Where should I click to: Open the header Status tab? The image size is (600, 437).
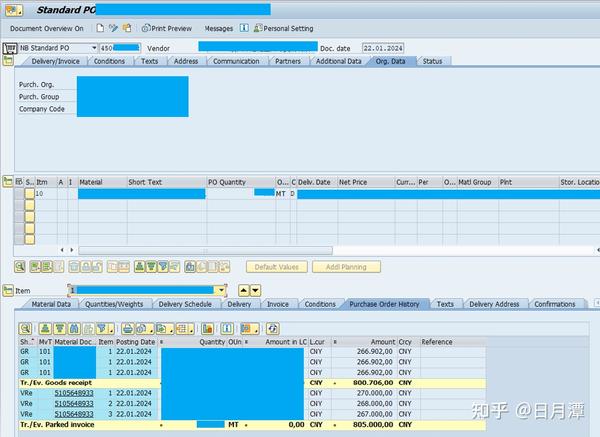[x=432, y=61]
